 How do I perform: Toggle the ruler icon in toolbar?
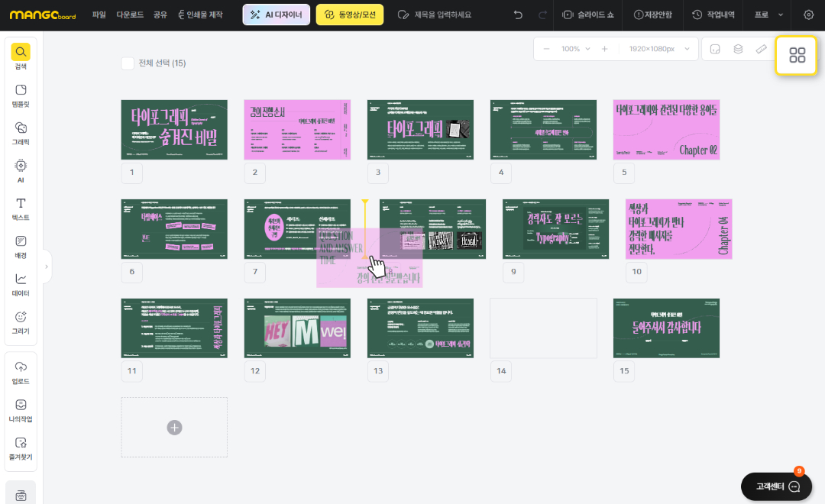[761, 49]
